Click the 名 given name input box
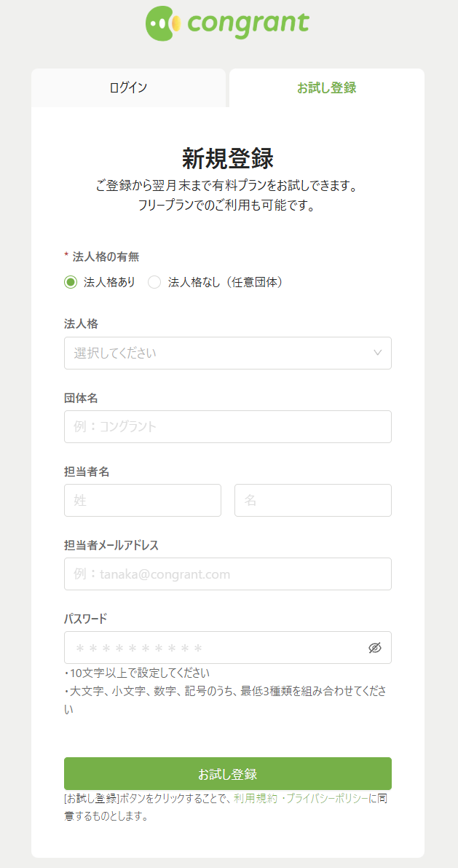 [x=312, y=500]
